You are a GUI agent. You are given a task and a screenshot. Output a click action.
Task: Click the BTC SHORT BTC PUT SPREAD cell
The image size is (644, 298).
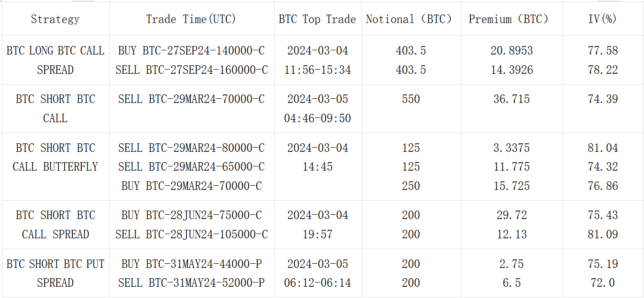(x=55, y=273)
